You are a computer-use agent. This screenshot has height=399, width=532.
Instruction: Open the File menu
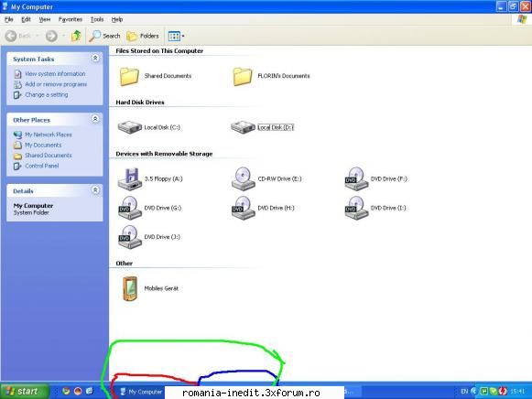pyautogui.click(x=9, y=19)
